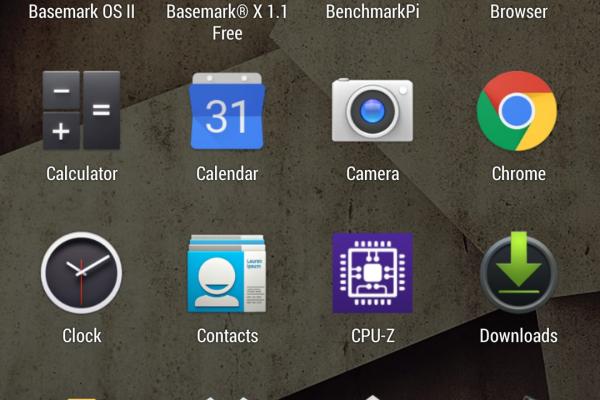600x400 pixels.
Task: Open the Calculator app icon
Action: click(82, 110)
